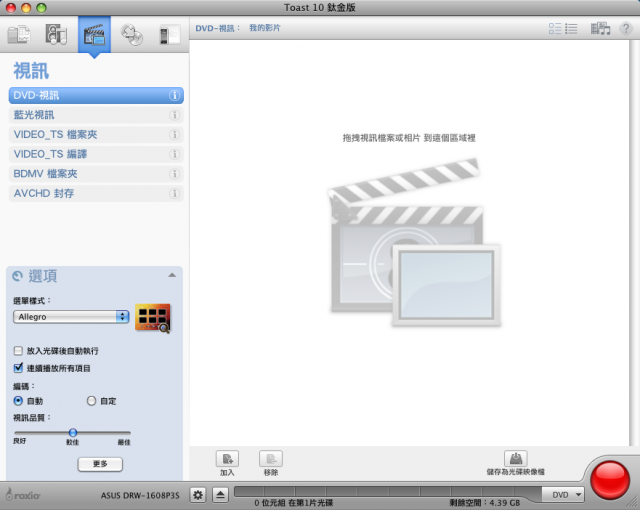Select VIDEO_TS 檔案夾 project type
The image size is (640, 510).
click(96, 135)
